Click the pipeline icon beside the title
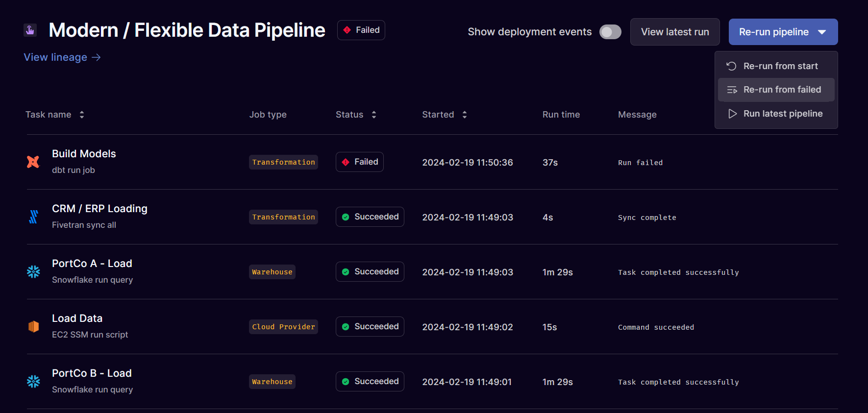The width and height of the screenshot is (868, 413). (30, 30)
